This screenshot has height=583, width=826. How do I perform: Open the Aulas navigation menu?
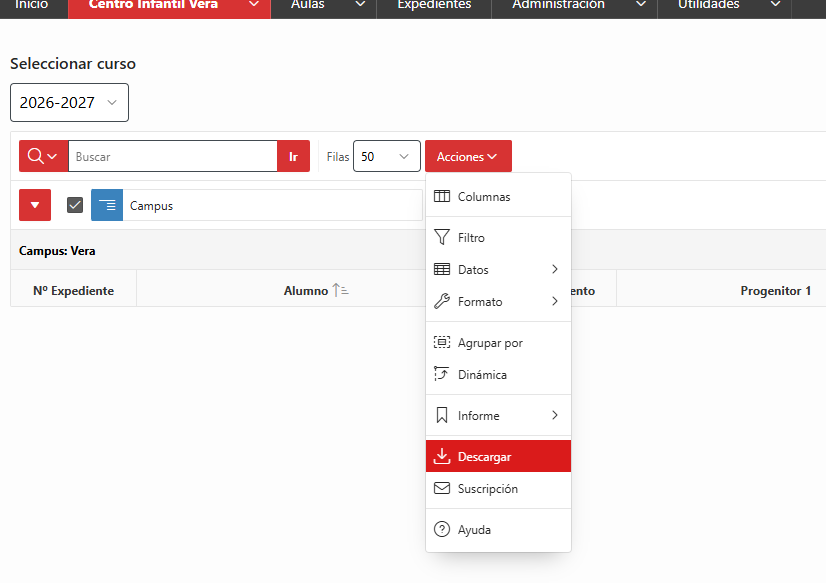[x=323, y=5]
